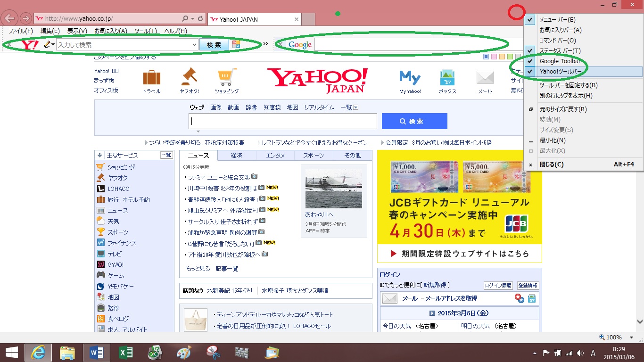Click the 天気 weather icon in services sidebar
This screenshot has height=362, width=644.
[x=100, y=221]
